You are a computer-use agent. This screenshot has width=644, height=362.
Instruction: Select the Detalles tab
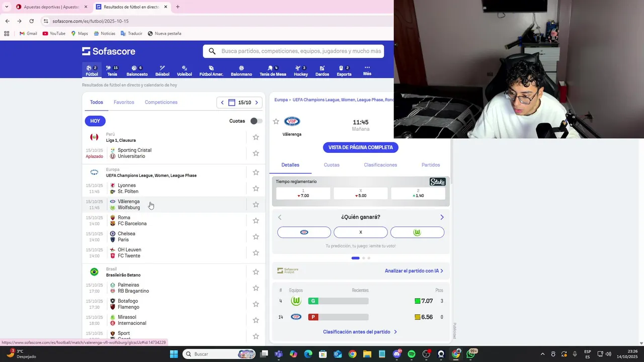pos(290,165)
